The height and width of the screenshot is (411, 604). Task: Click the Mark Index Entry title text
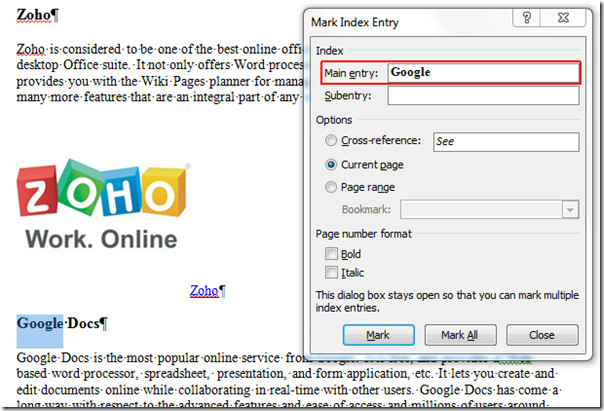355,22
